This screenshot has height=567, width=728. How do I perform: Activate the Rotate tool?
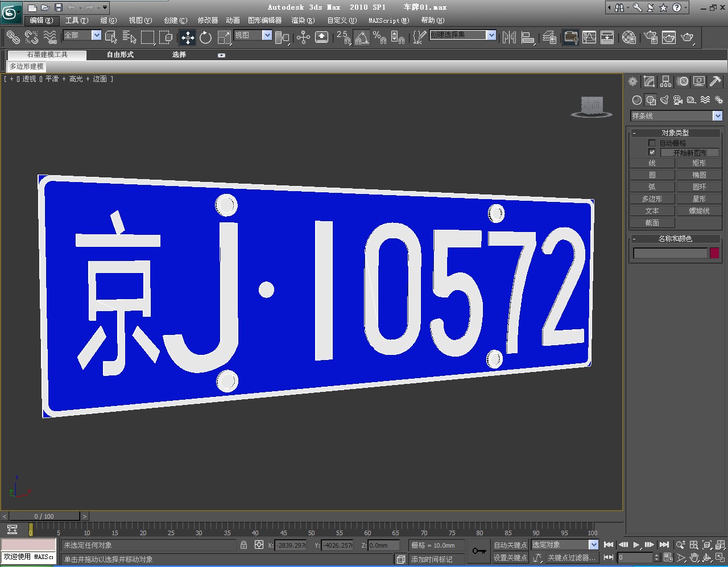206,38
